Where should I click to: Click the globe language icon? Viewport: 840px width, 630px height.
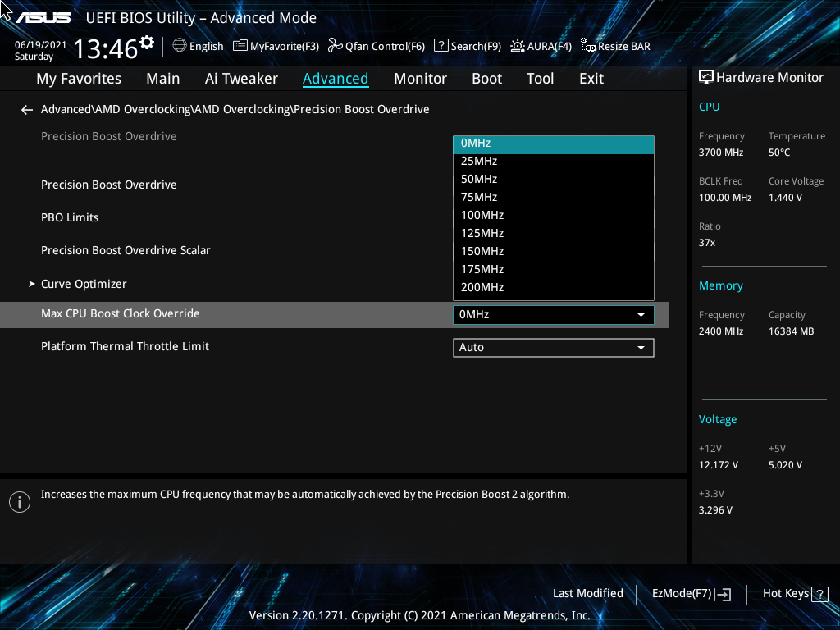[180, 46]
